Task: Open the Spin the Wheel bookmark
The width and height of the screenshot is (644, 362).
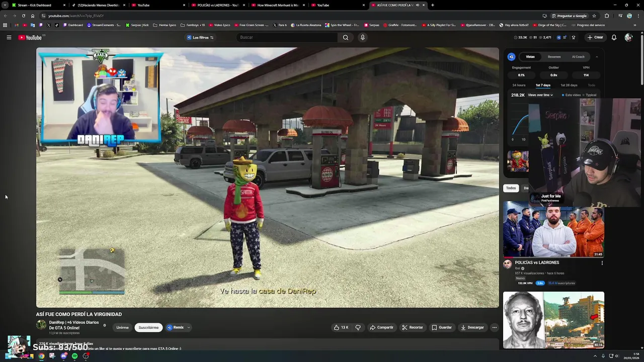Action: click(342, 25)
